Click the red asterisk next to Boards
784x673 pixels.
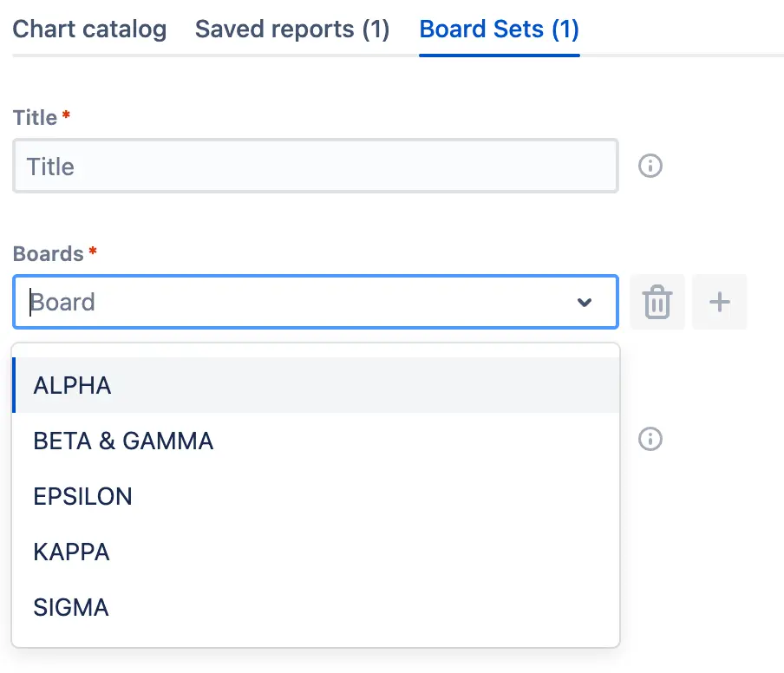93,251
